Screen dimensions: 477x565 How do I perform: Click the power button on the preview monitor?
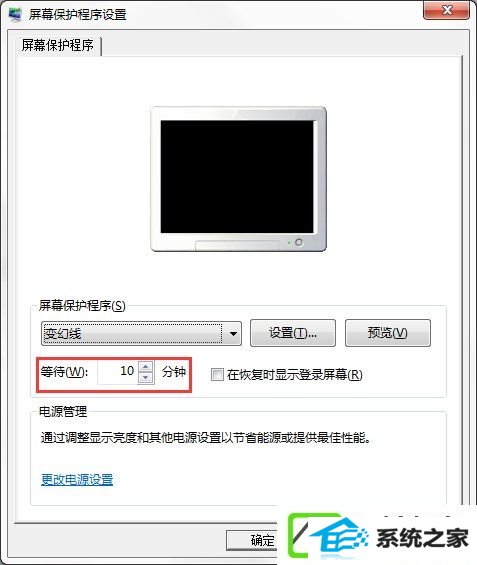tap(299, 243)
